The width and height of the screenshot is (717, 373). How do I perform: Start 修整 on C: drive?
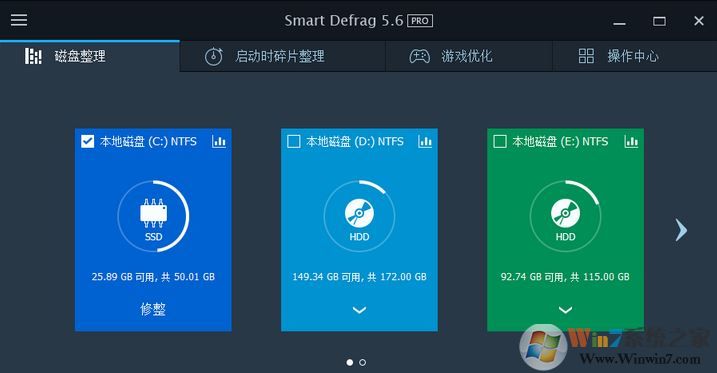click(x=153, y=309)
